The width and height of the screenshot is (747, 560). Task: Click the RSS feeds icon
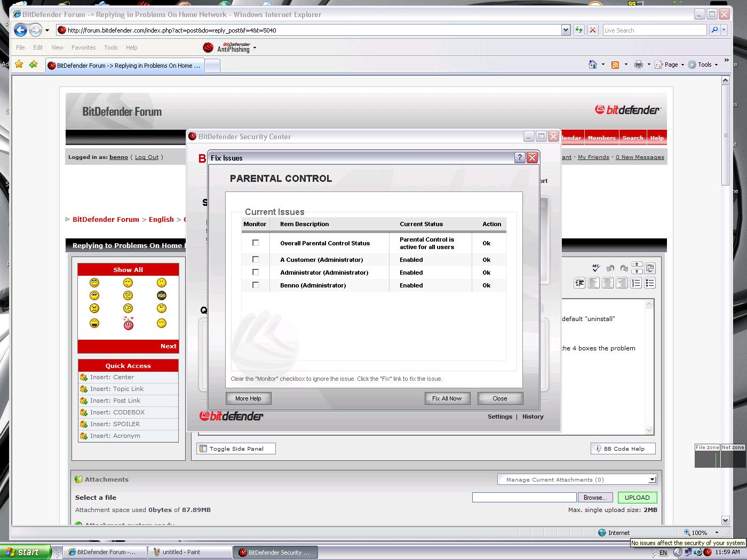click(x=615, y=65)
